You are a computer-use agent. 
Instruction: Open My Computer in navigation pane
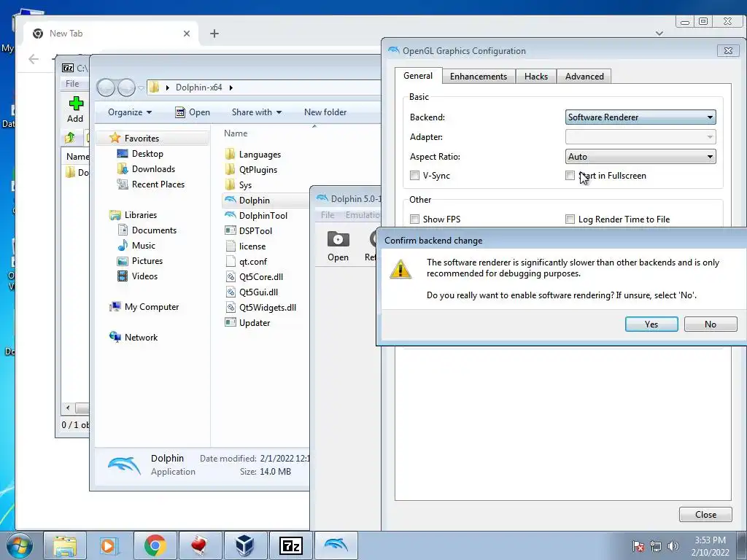[152, 307]
